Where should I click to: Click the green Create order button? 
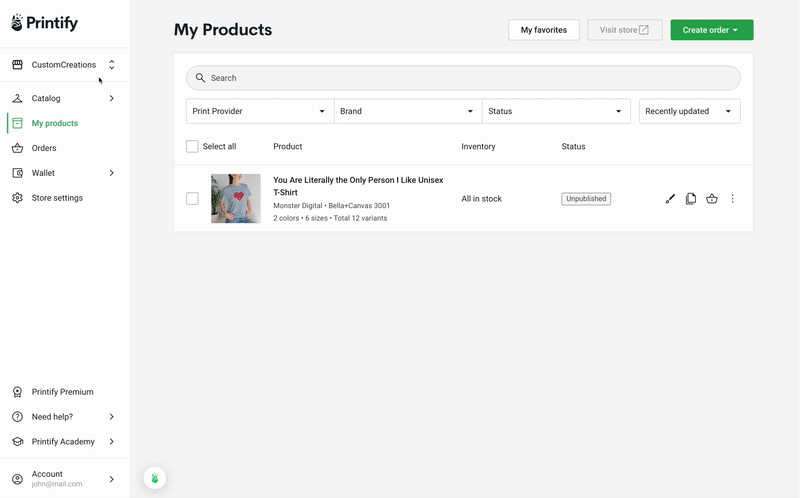click(x=712, y=30)
